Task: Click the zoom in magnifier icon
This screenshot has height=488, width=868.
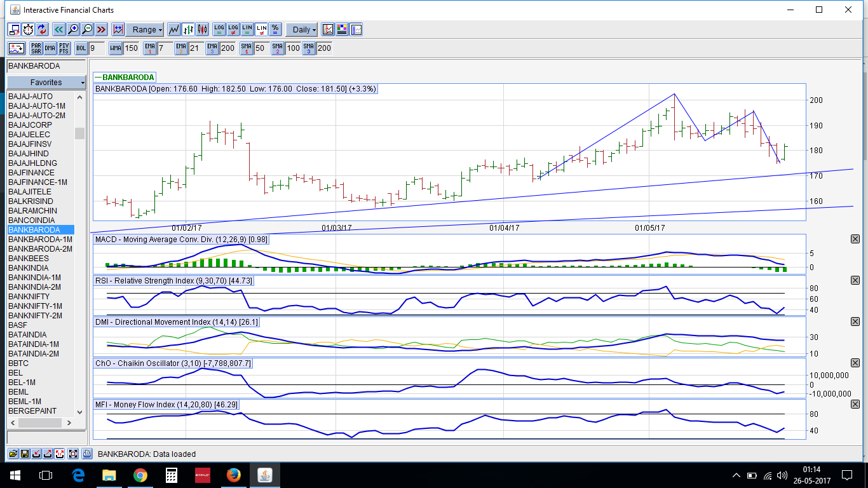Action: pyautogui.click(x=73, y=29)
